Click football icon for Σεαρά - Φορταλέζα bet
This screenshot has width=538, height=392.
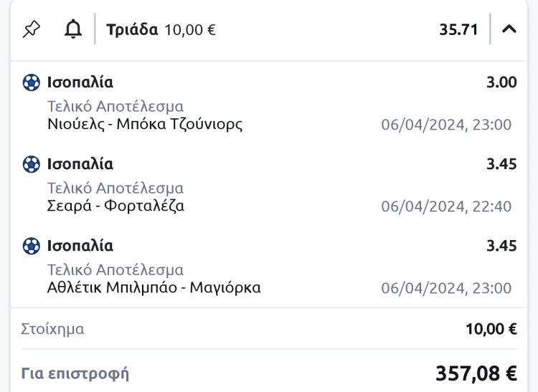31,164
